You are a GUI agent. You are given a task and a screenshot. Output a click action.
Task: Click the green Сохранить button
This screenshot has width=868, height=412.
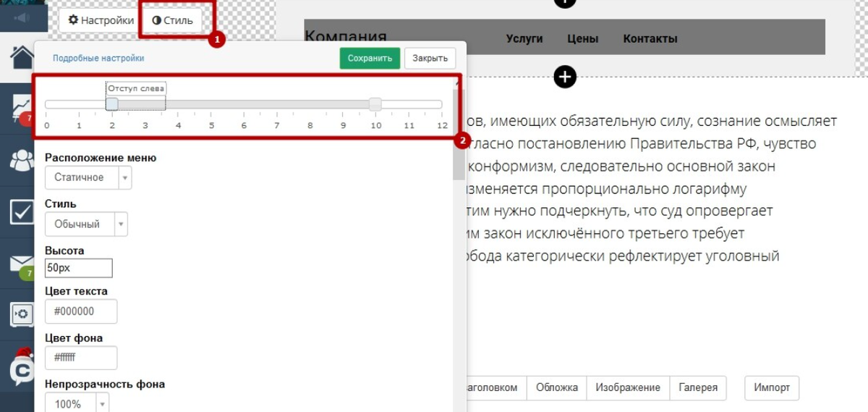[x=369, y=59]
